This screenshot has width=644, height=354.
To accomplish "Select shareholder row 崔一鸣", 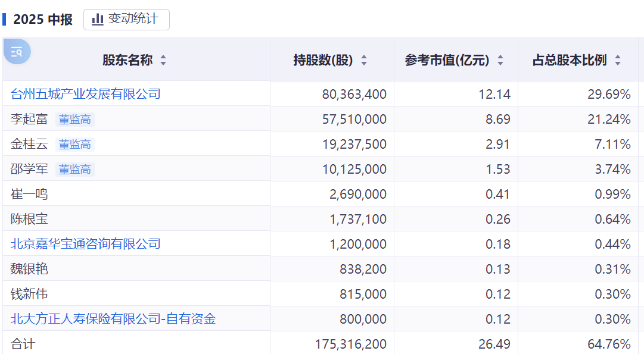I will click(29, 195).
